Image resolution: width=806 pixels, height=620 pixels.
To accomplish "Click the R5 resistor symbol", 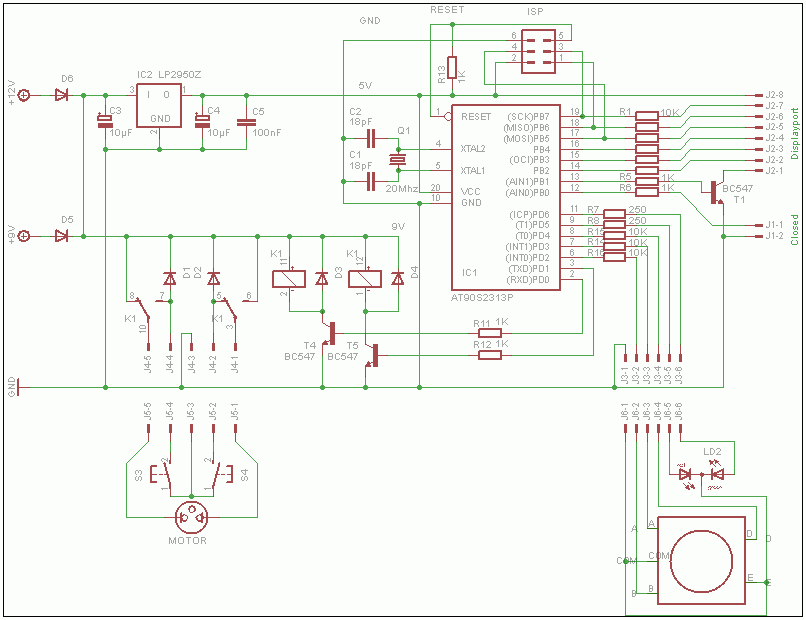I will pos(647,181).
